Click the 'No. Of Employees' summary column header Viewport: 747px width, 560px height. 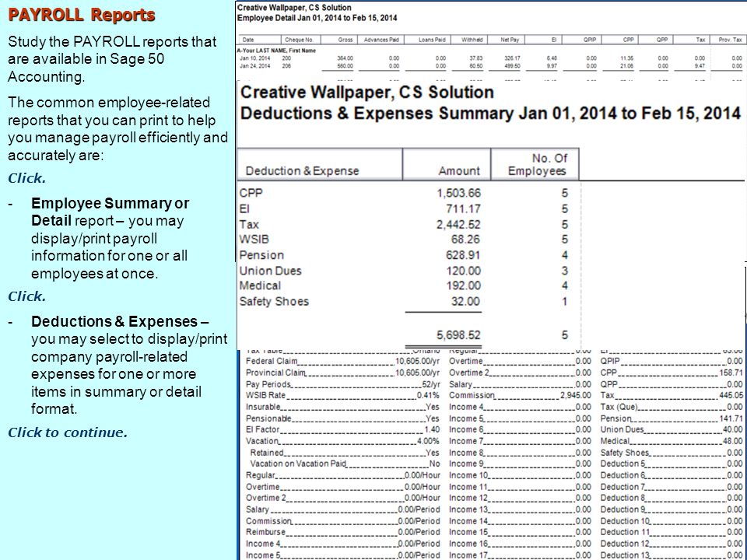(537, 164)
